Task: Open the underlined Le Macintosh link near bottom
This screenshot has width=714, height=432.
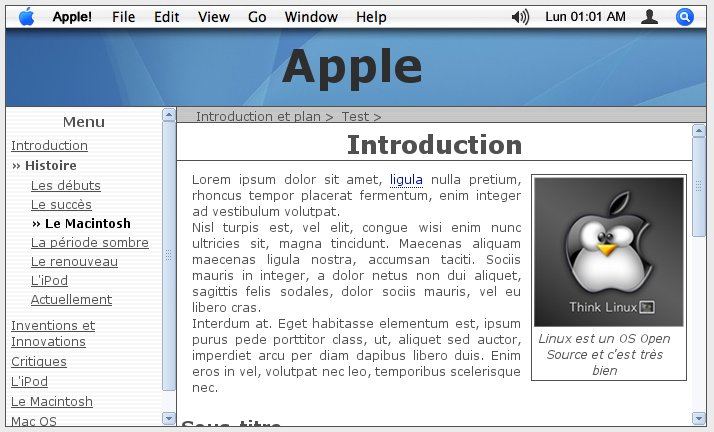Action: pos(52,402)
